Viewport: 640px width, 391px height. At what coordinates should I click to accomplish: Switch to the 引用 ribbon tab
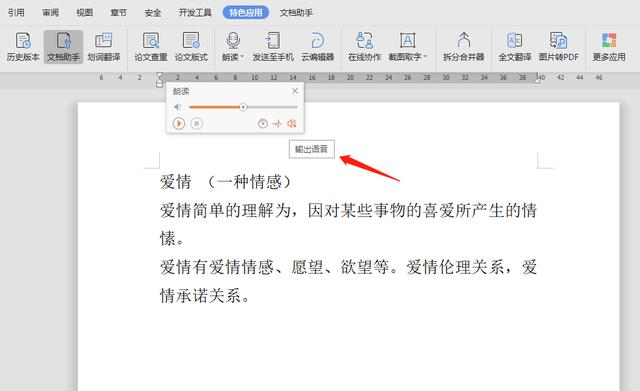[x=16, y=13]
